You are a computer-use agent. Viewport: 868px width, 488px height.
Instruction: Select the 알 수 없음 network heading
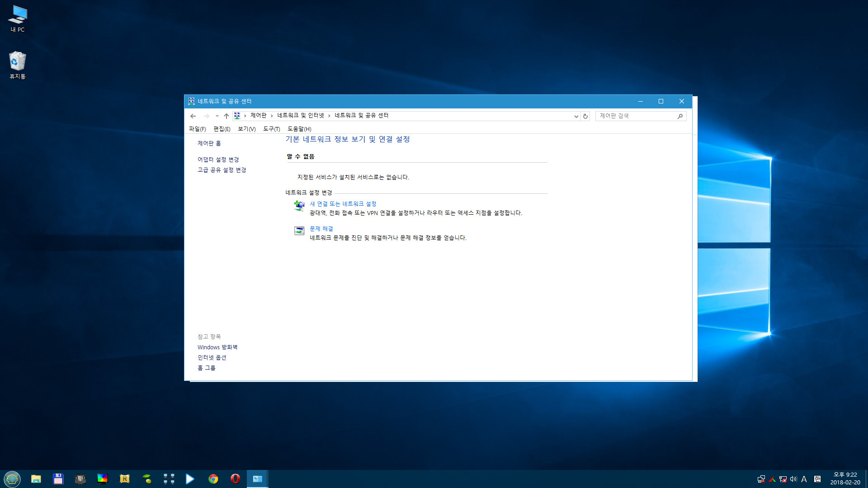[301, 157]
